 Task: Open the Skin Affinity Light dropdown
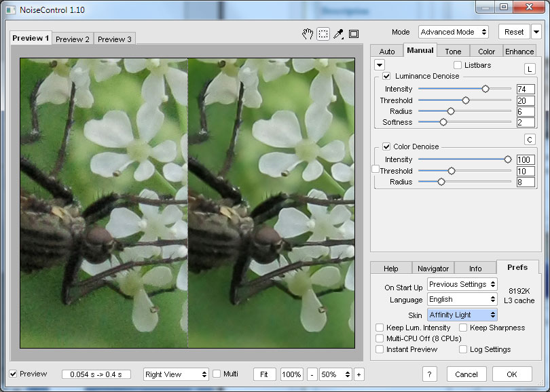click(x=462, y=315)
